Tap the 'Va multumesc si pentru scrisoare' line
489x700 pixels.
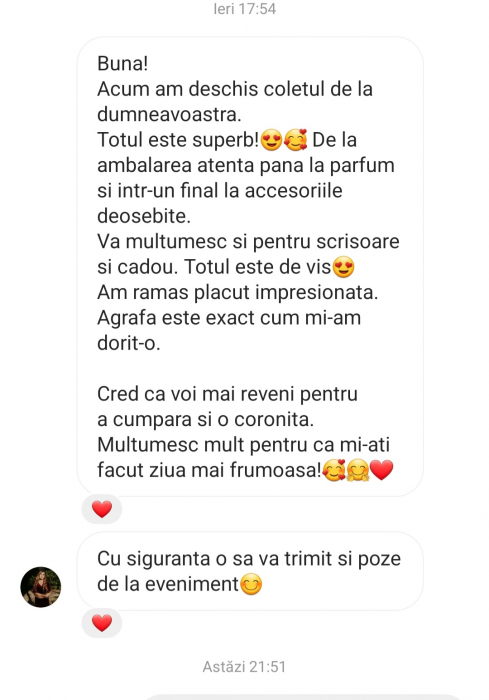[248, 242]
